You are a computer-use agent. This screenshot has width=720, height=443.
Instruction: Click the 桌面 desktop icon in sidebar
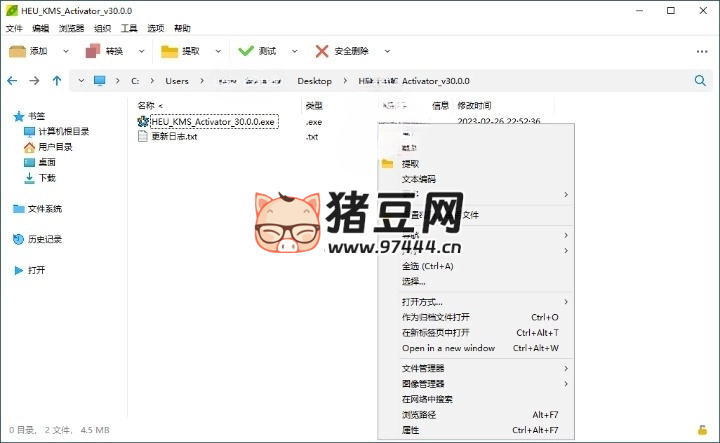tap(29, 163)
